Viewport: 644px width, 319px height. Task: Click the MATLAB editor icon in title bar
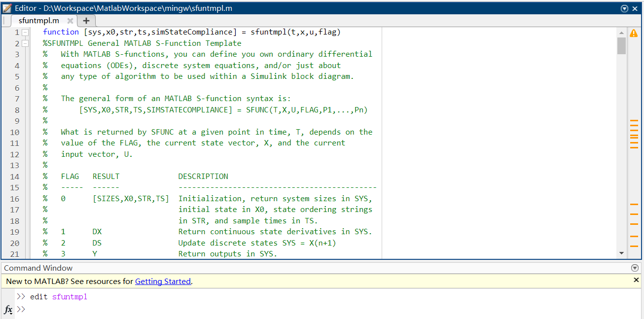(x=7, y=8)
